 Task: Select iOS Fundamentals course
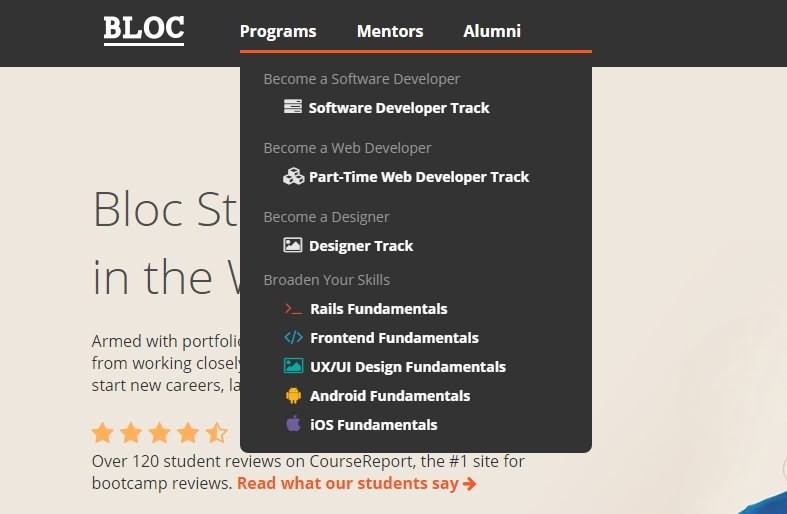point(374,425)
